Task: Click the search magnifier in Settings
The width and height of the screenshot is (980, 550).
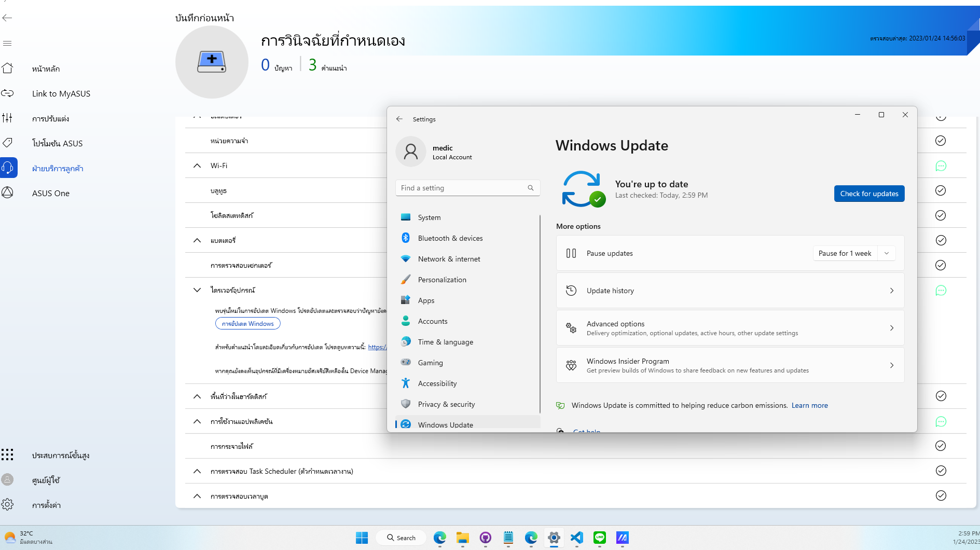Action: point(531,188)
